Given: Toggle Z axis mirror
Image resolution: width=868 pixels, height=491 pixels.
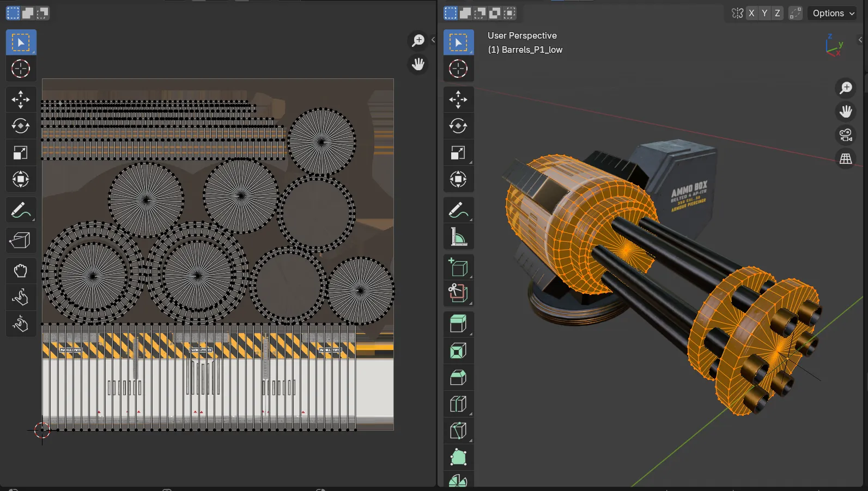Looking at the screenshot, I should click(x=777, y=13).
